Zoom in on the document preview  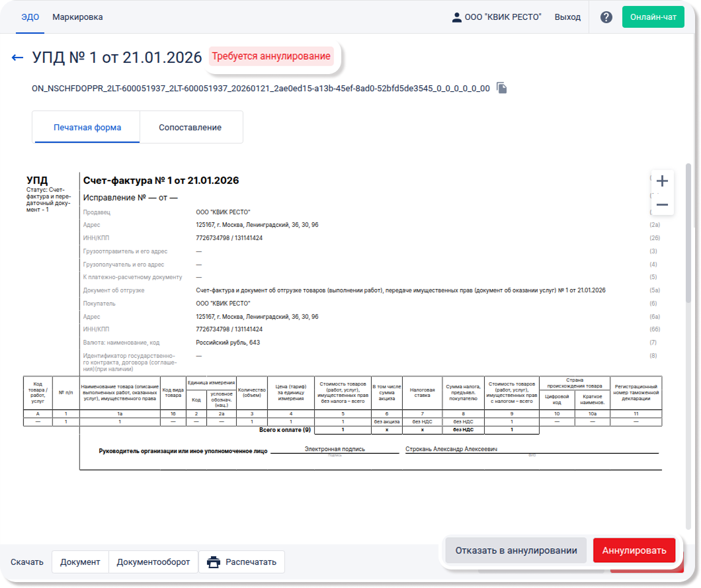click(662, 181)
